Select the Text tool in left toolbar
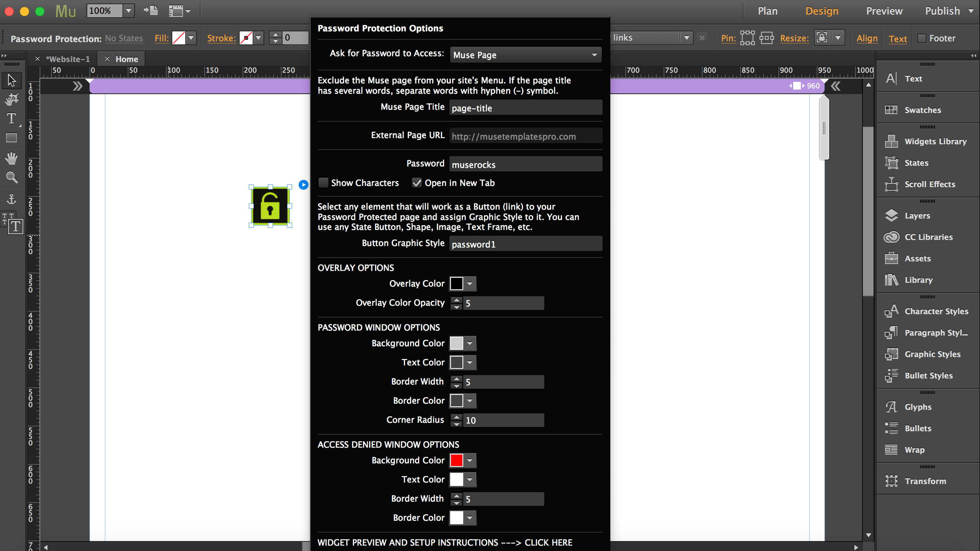The image size is (980, 551). click(11, 119)
